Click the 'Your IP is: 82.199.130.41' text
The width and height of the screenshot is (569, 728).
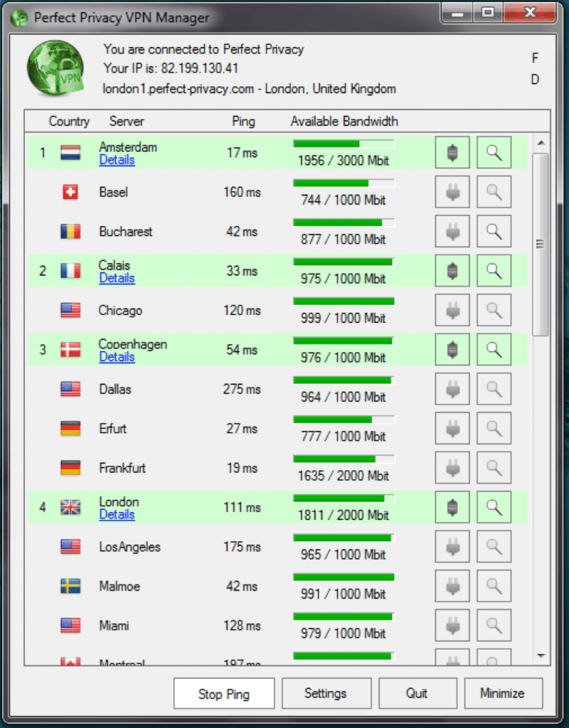click(x=171, y=69)
